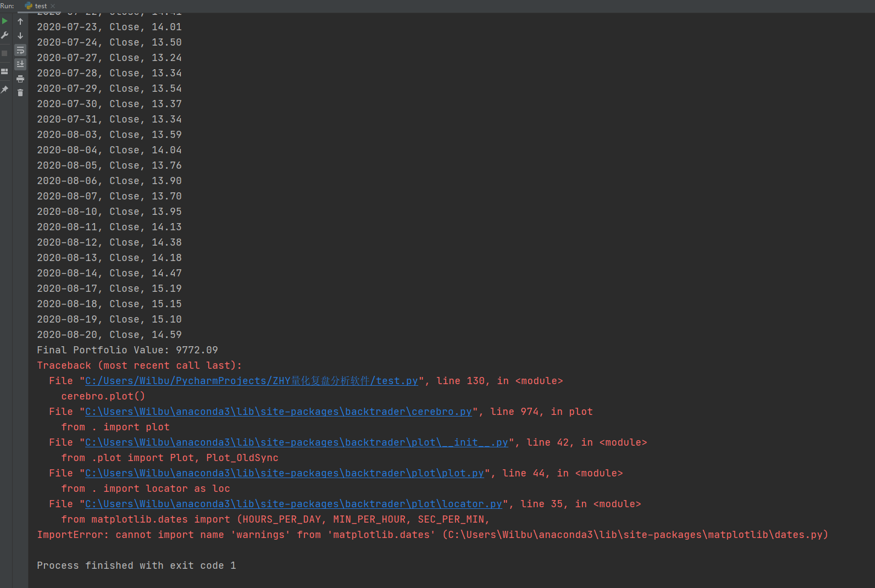Image resolution: width=875 pixels, height=588 pixels.
Task: Clear all console output with the trash icon
Action: (x=20, y=93)
